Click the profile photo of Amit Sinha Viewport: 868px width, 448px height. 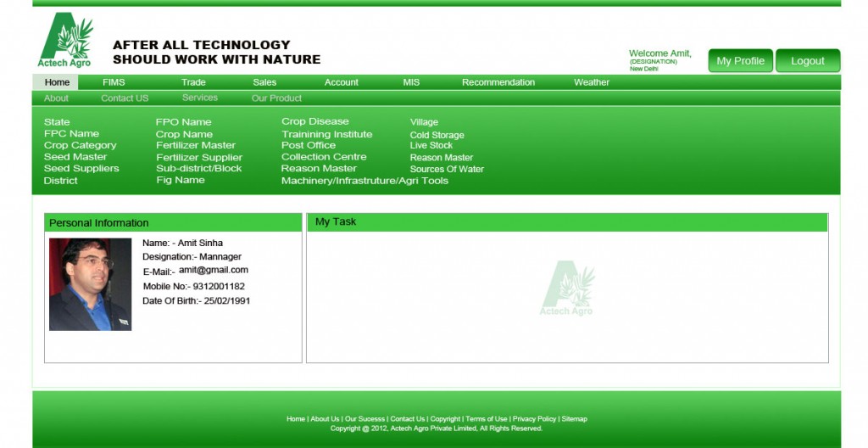click(90, 284)
